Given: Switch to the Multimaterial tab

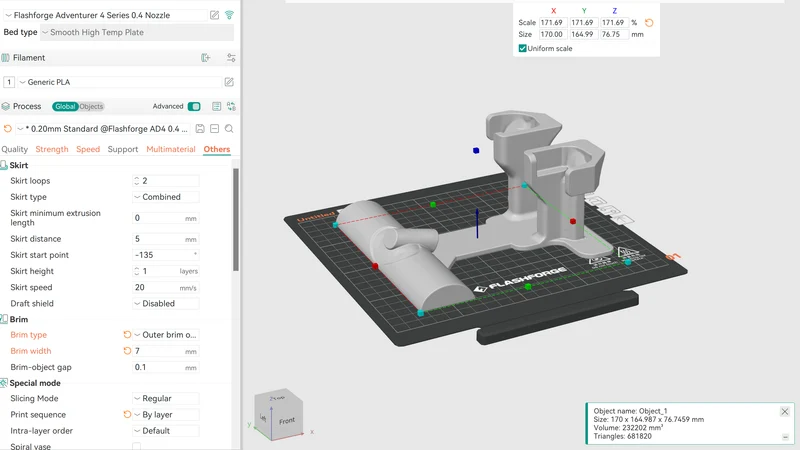Looking at the screenshot, I should pyautogui.click(x=171, y=149).
